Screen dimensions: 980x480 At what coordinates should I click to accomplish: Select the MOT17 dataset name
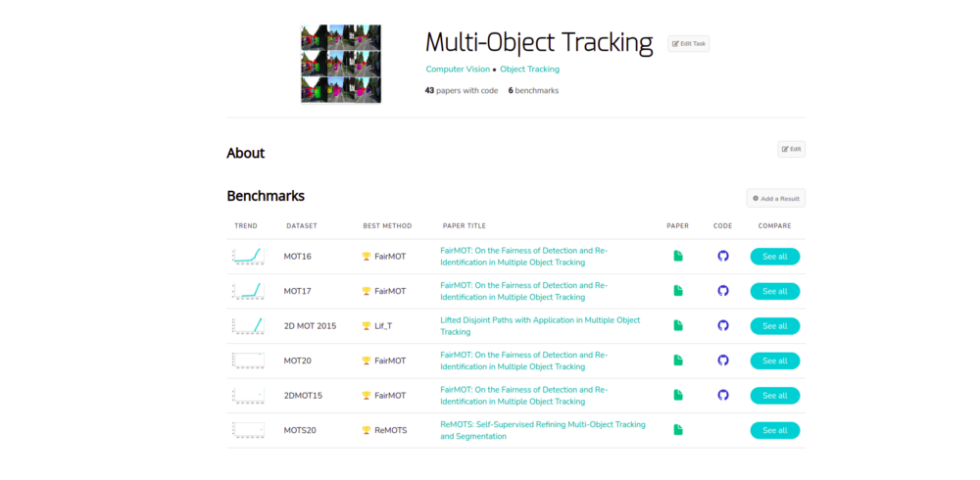click(298, 291)
